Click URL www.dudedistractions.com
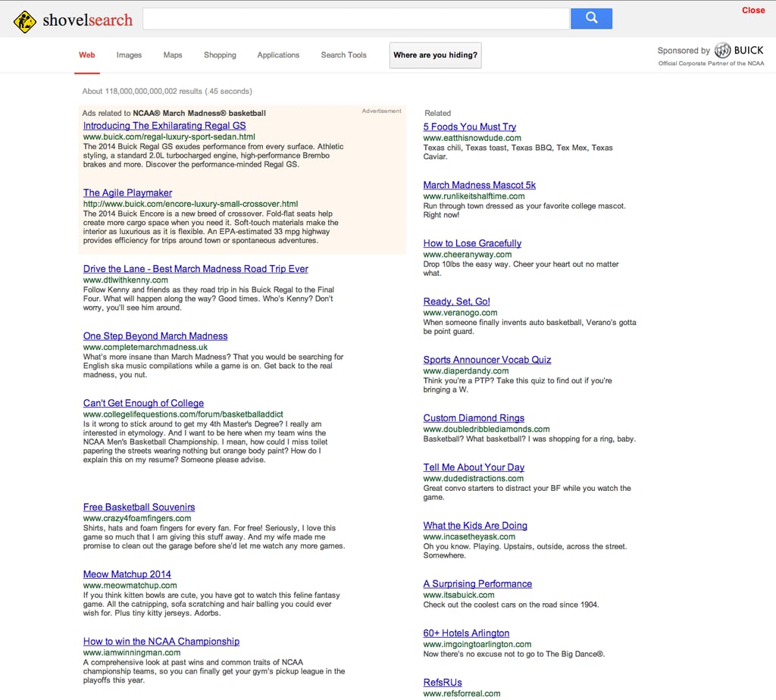This screenshot has width=776, height=700. tap(474, 479)
